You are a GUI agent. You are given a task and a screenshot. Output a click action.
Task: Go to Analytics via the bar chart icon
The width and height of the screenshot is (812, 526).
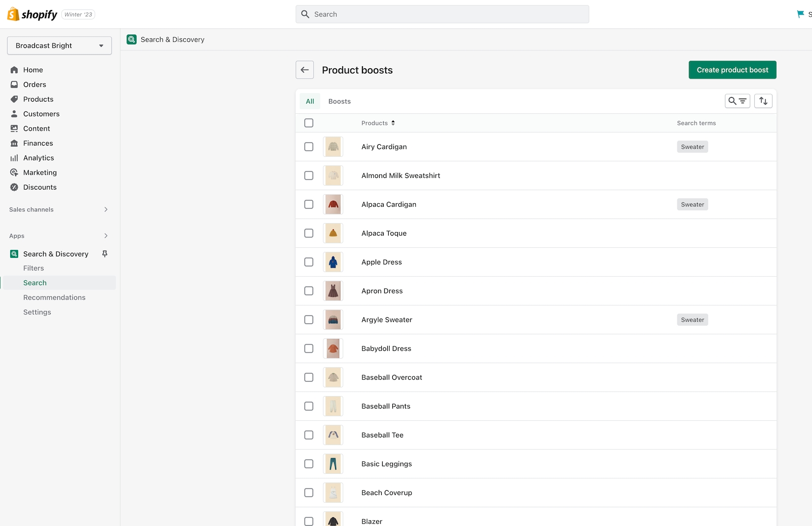click(14, 158)
